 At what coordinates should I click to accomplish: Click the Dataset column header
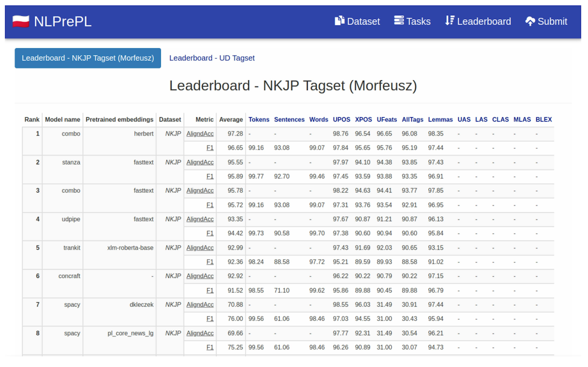click(x=170, y=119)
